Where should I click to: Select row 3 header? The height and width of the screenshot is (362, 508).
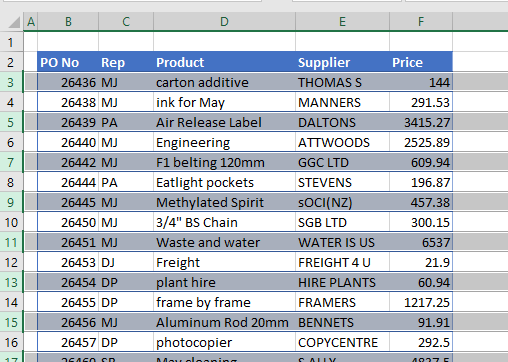click(x=11, y=82)
